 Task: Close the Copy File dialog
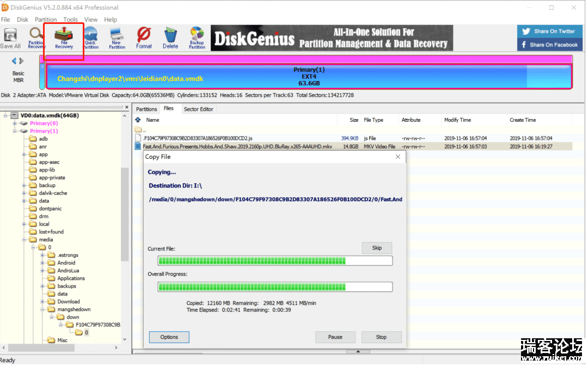tap(398, 157)
